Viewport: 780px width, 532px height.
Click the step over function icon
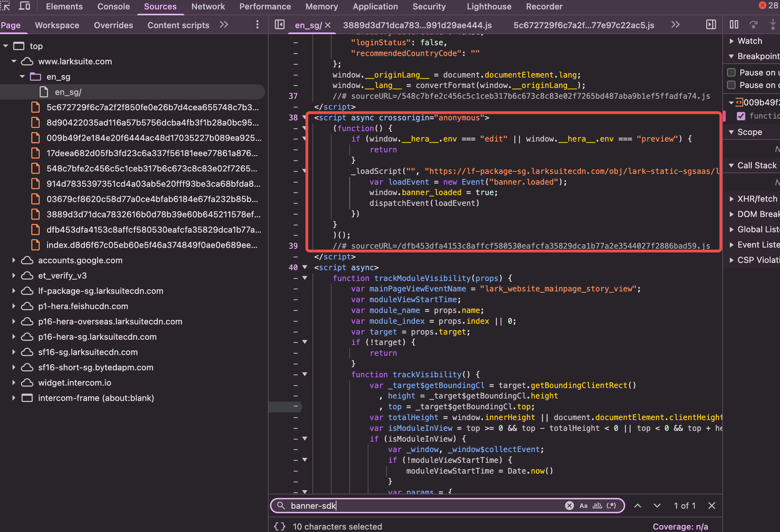coord(754,25)
